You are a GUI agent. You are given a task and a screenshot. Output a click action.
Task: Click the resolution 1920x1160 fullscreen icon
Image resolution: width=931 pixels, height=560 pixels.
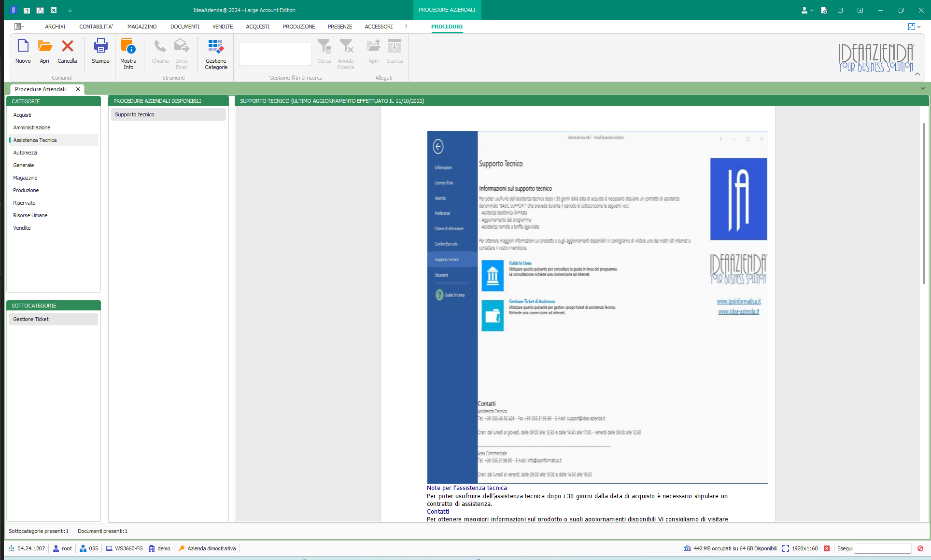pyautogui.click(x=786, y=548)
